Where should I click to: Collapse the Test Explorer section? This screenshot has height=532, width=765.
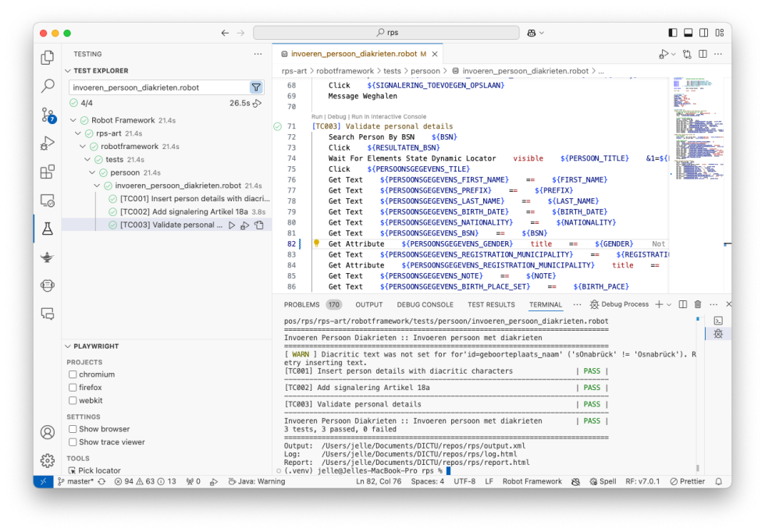(x=68, y=71)
